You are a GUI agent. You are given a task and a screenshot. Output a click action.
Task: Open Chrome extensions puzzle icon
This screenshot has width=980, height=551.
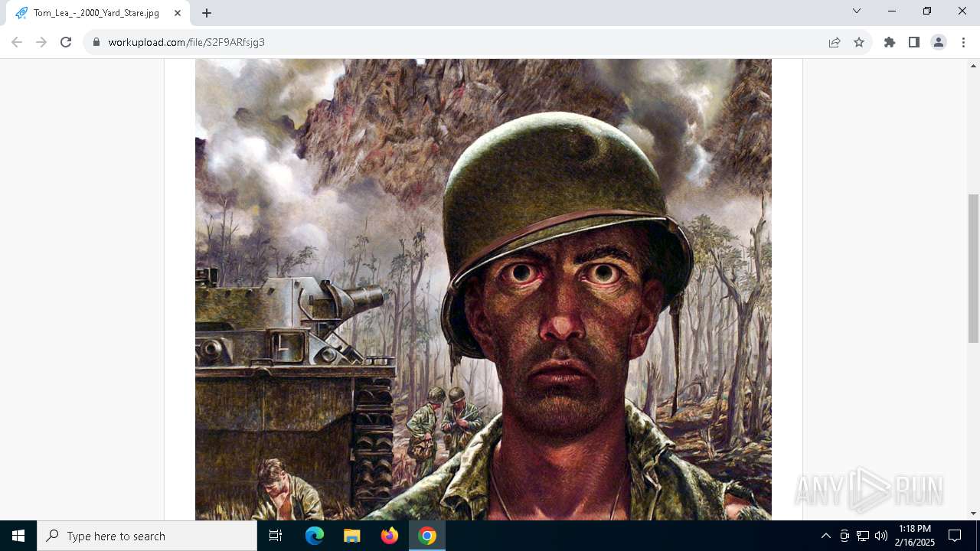point(890,42)
